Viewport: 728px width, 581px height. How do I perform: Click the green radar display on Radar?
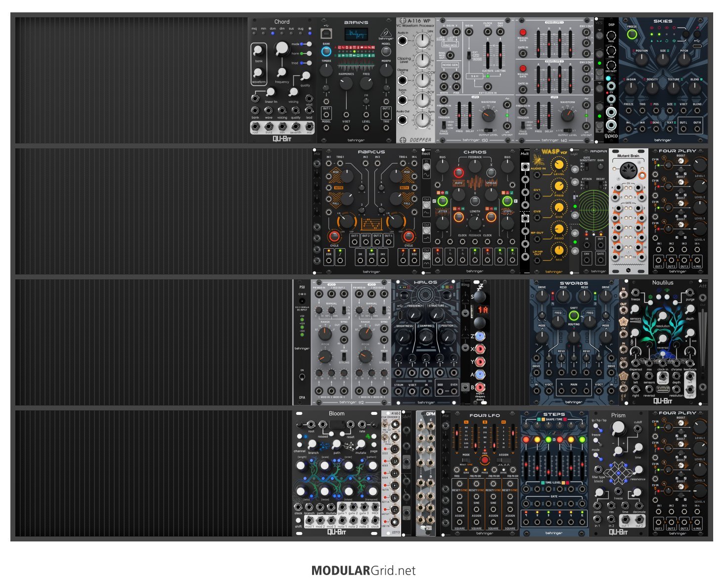[594, 210]
